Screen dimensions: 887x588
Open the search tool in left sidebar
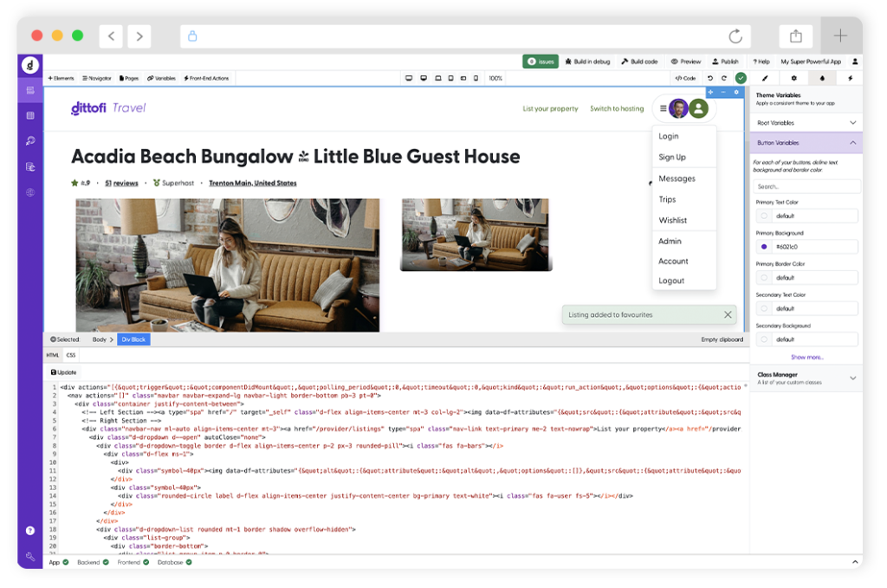coord(30,141)
